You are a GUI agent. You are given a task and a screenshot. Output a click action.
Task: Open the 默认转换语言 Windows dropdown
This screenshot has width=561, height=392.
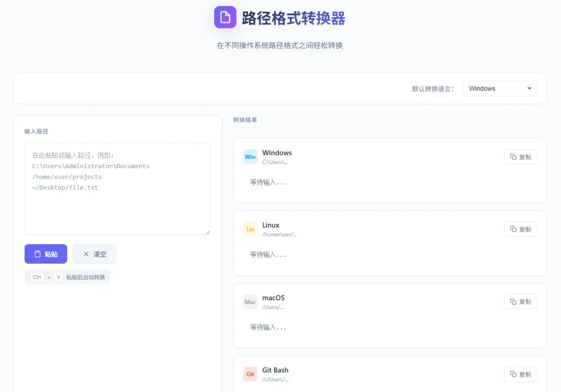(x=500, y=89)
